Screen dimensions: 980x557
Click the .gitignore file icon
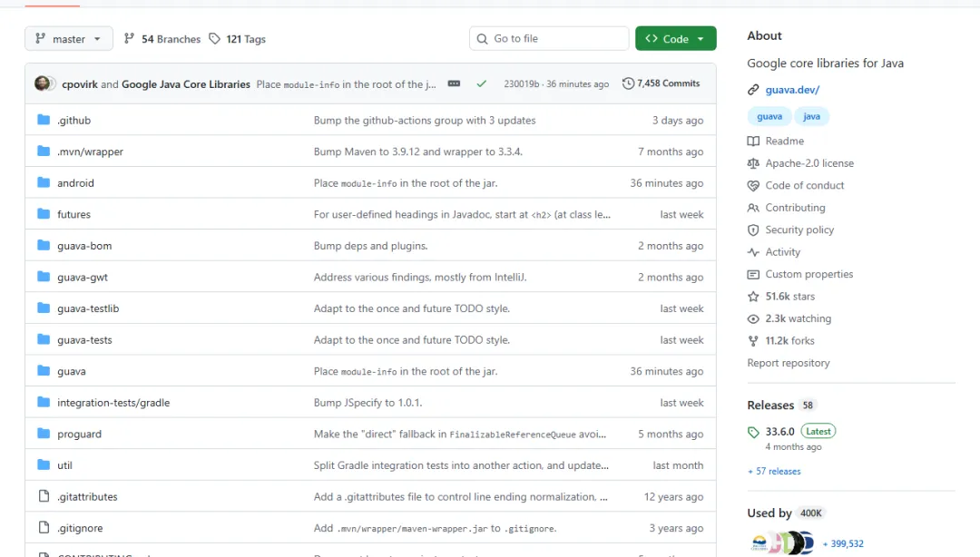coord(44,527)
